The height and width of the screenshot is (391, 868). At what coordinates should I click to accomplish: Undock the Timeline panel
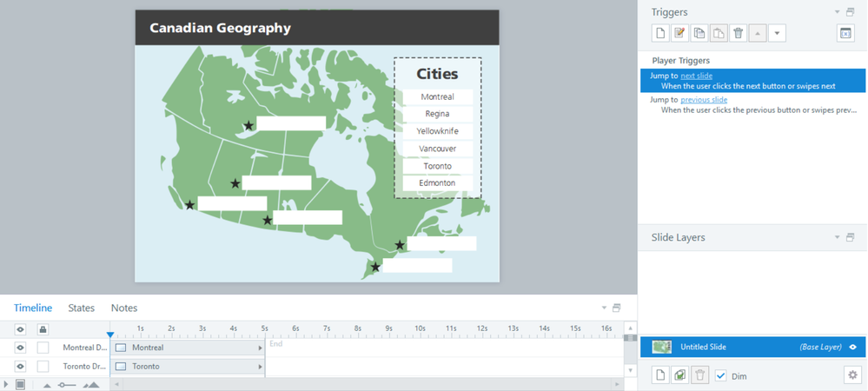[617, 308]
